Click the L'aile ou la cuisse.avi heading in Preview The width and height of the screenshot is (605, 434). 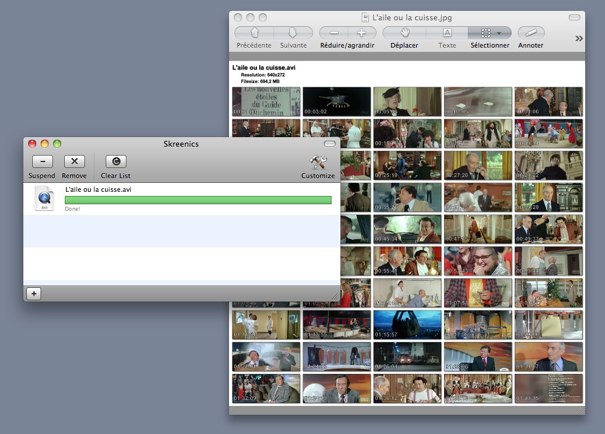(264, 68)
